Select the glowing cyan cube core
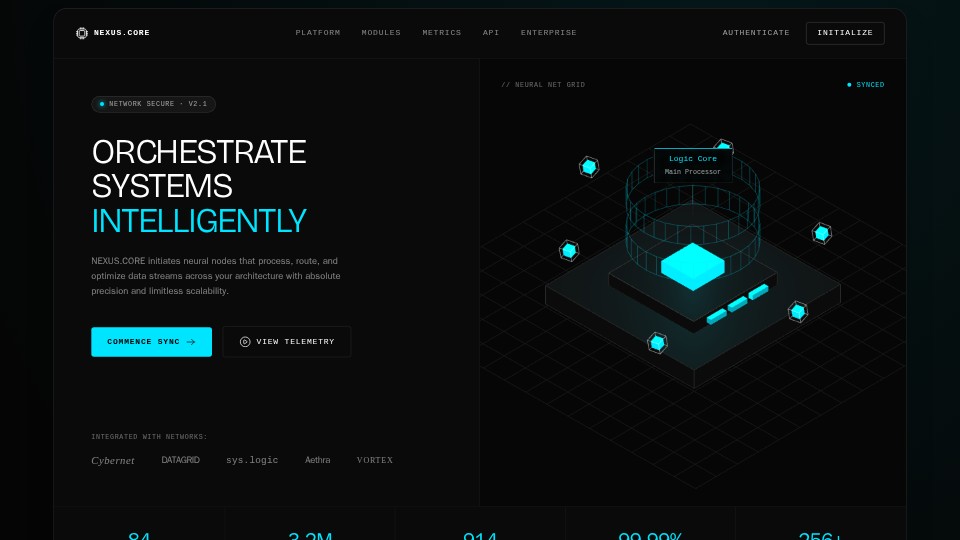This screenshot has width=960, height=540. (x=692, y=265)
